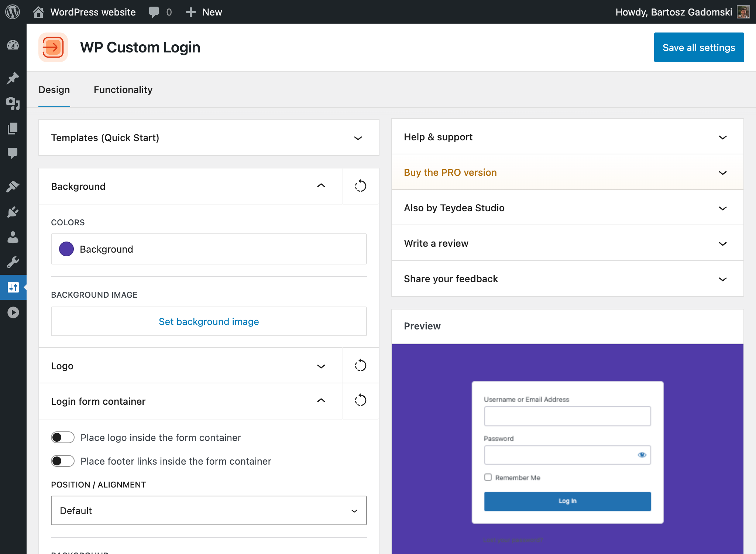The width and height of the screenshot is (756, 554).
Task: Open the Posts section via the pin icon
Action: coord(13,78)
